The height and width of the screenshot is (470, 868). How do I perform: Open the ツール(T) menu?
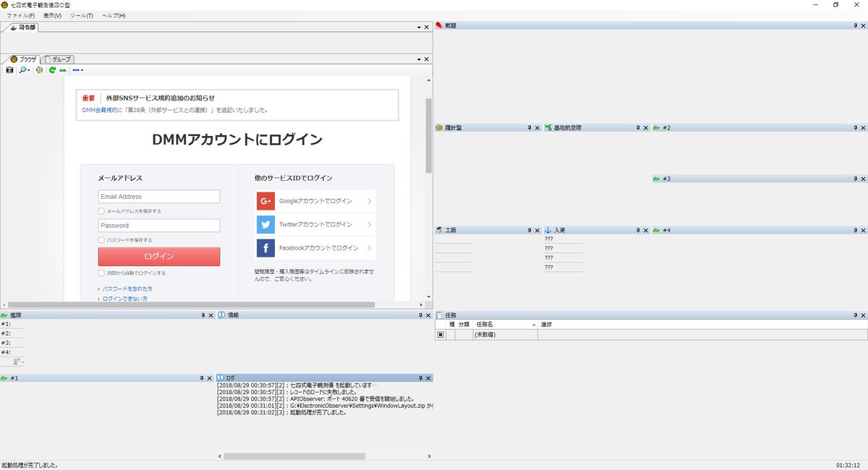(82, 15)
